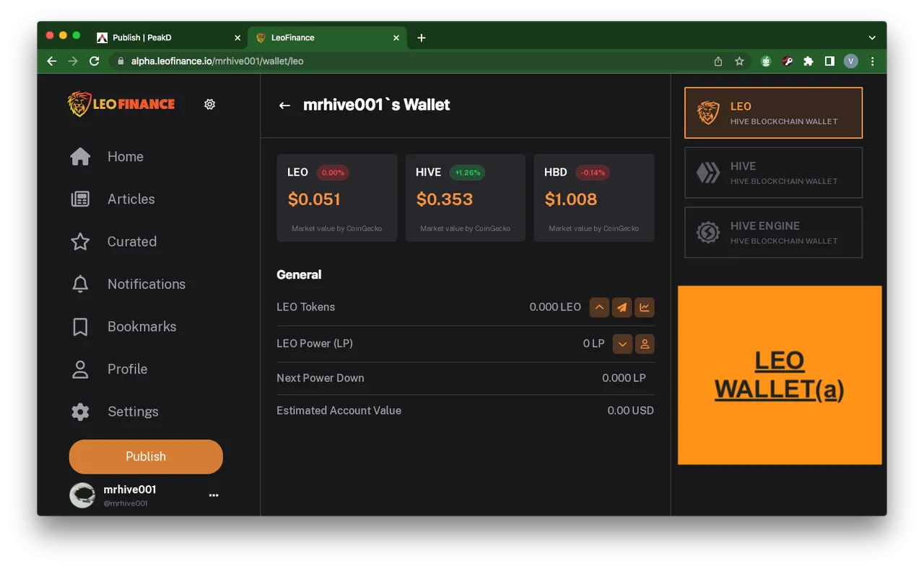The image size is (924, 569).
Task: Close the LeoFinance browser tab
Action: point(396,38)
